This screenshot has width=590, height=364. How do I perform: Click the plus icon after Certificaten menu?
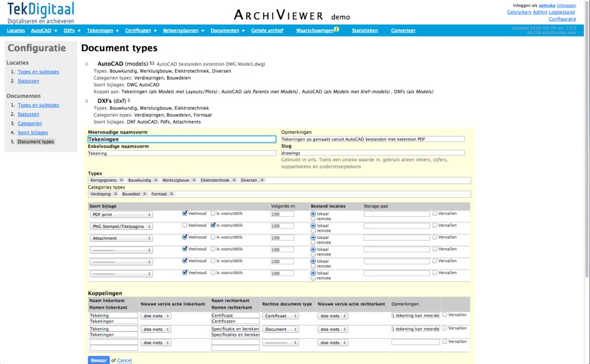[x=156, y=31]
